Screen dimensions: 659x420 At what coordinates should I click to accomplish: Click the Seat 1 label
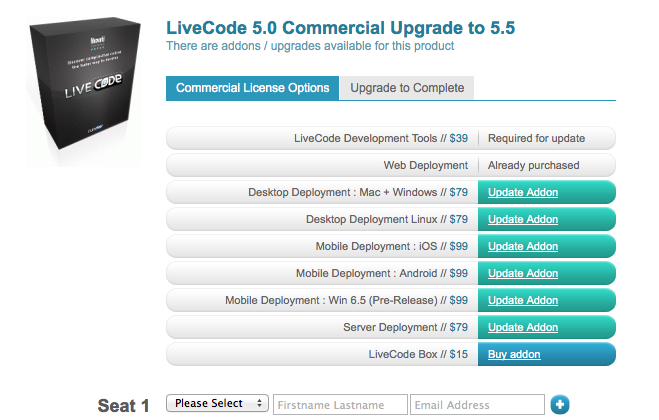point(123,406)
